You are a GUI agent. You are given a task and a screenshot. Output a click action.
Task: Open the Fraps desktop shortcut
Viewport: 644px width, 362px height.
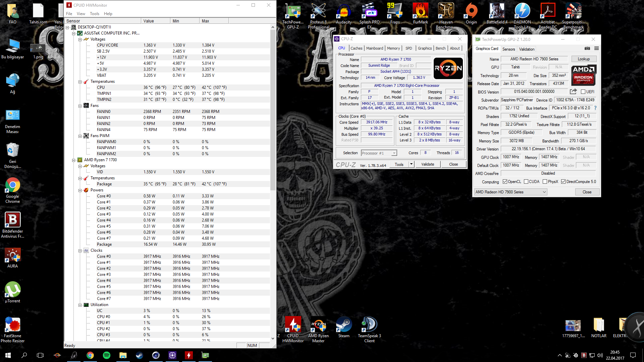pyautogui.click(x=395, y=13)
